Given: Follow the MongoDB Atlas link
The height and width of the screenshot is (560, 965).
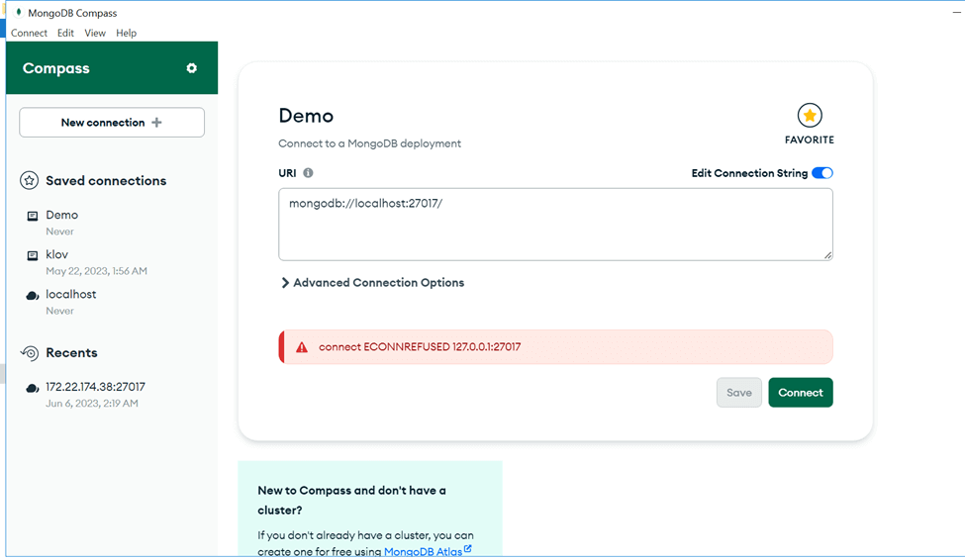Looking at the screenshot, I should pyautogui.click(x=423, y=551).
